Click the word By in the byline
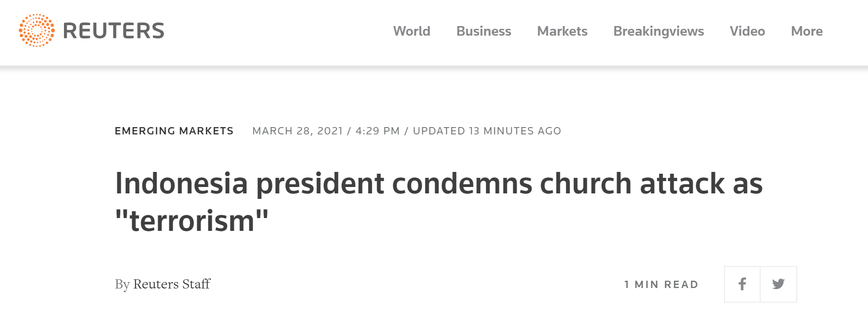868x315 pixels. (122, 284)
